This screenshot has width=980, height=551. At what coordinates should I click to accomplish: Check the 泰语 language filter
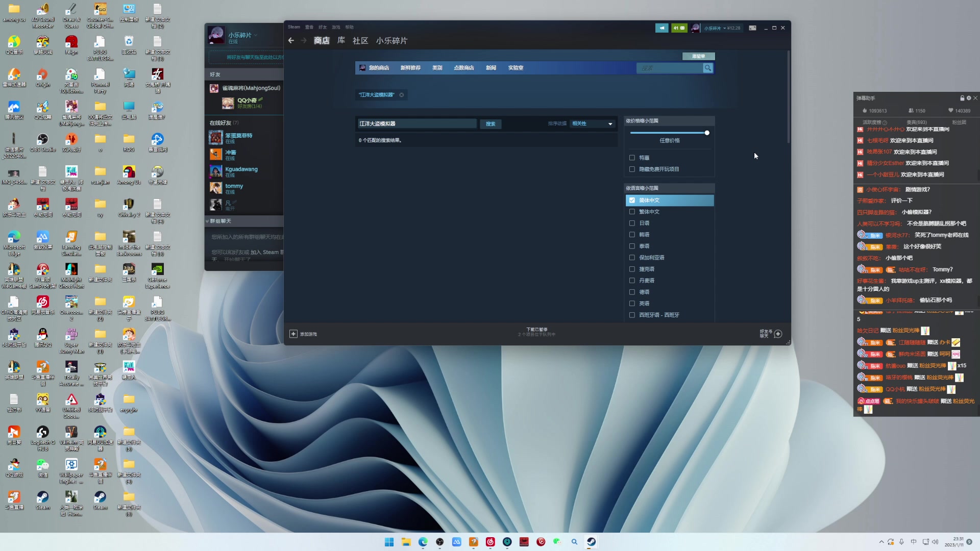point(632,246)
